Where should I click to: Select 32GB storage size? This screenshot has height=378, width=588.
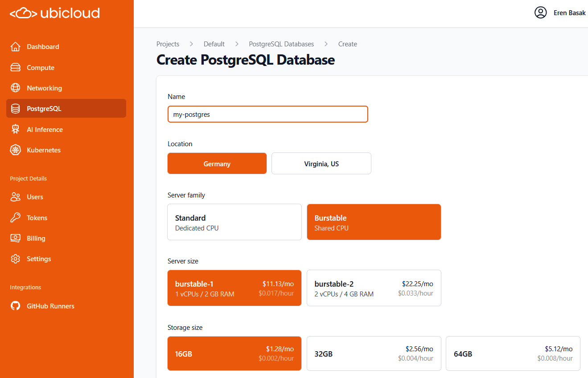(374, 353)
